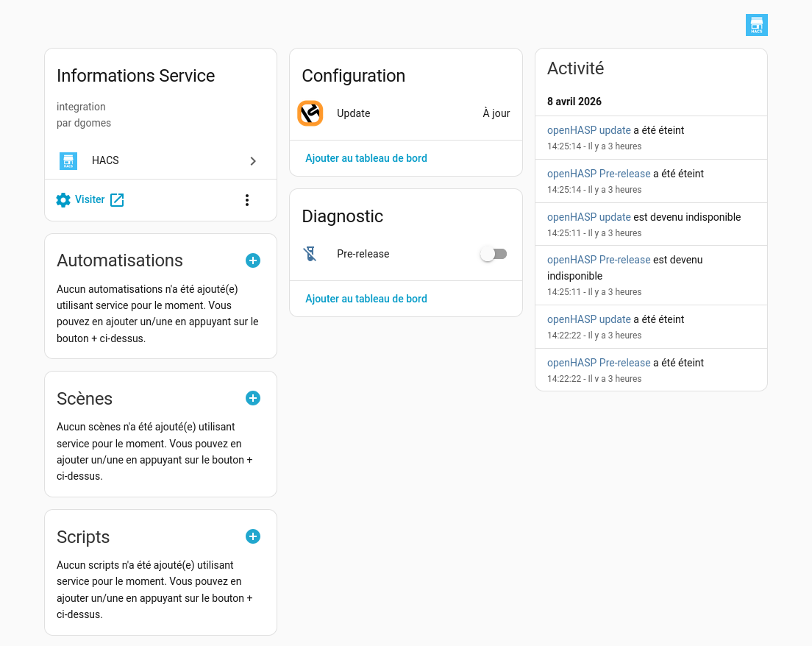Expand the HACS row chevron
812x646 pixels.
pos(253,161)
